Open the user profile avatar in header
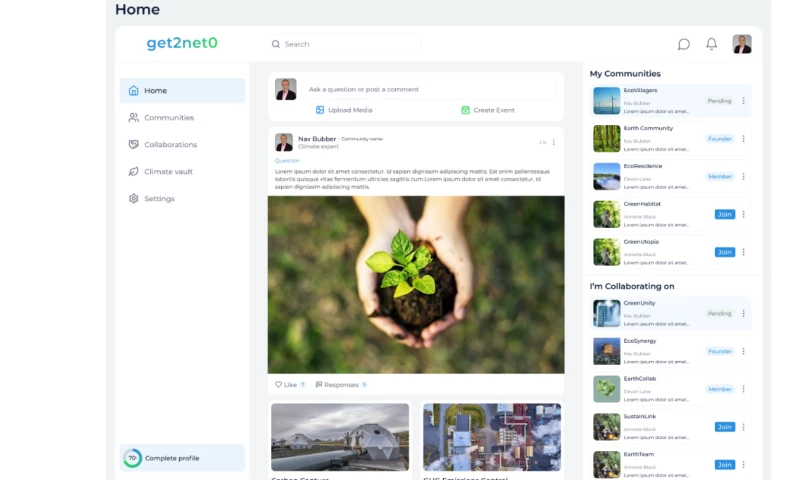Screen dimensions: 800x480 coord(742,44)
